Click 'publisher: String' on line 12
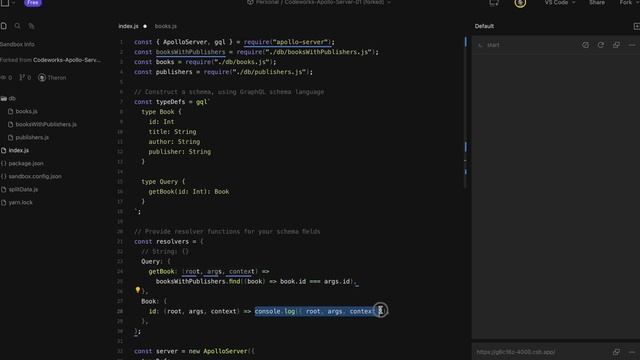Screen dimensions: 640x360 180,152
